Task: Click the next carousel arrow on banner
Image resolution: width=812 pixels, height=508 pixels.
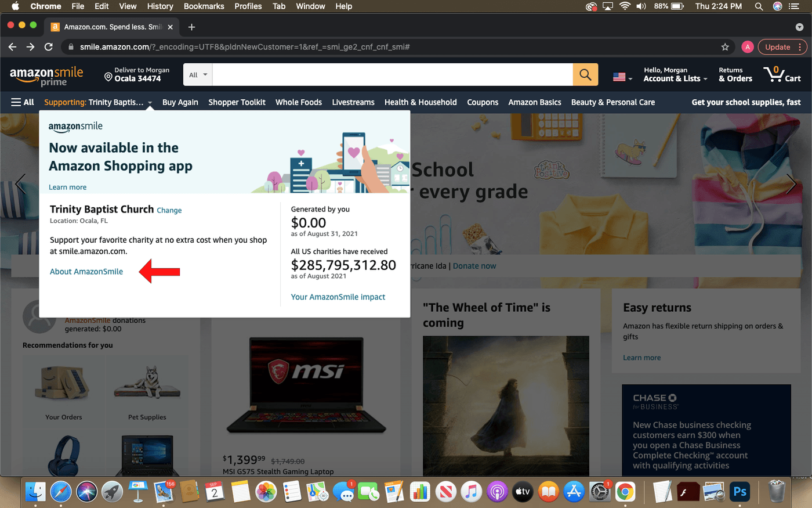Action: pos(791,184)
